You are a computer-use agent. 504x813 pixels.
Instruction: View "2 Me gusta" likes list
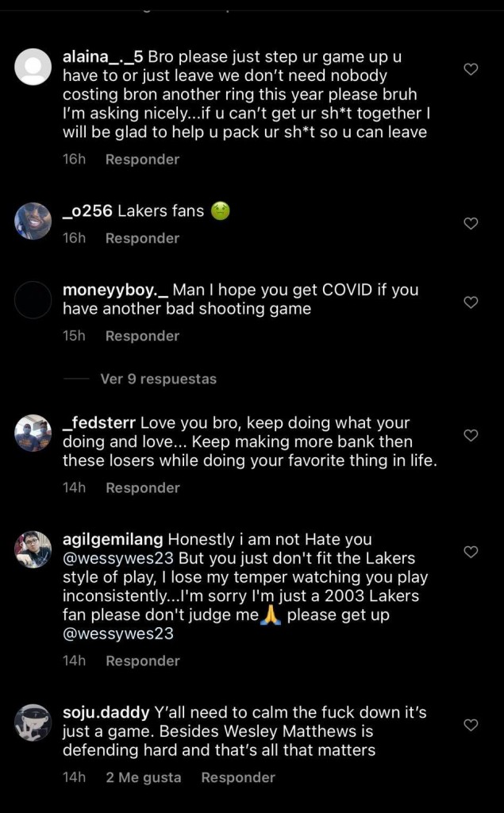[144, 778]
